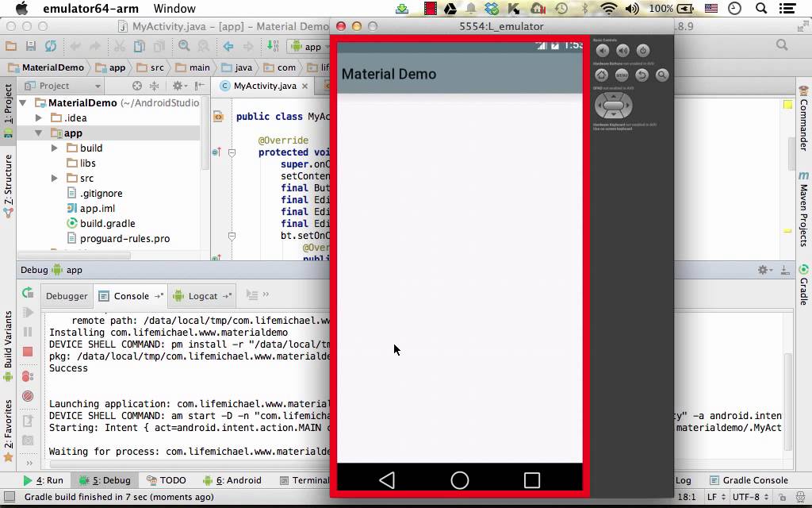Screen dimensions: 812x508
Task: Switch to the Logcat tab
Action: click(202, 296)
